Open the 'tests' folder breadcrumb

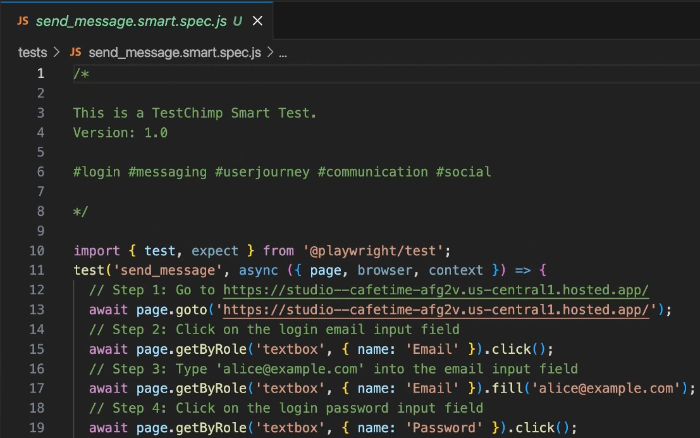pyautogui.click(x=32, y=52)
